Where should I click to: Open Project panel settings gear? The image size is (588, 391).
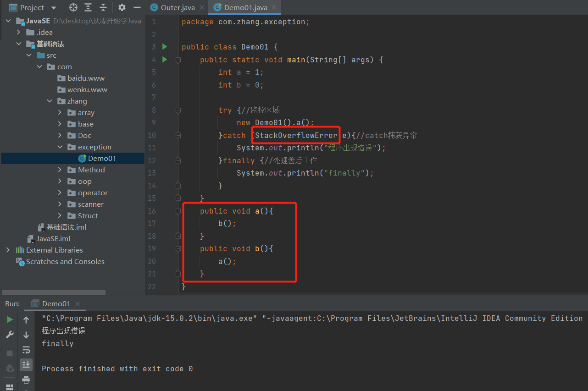[122, 7]
